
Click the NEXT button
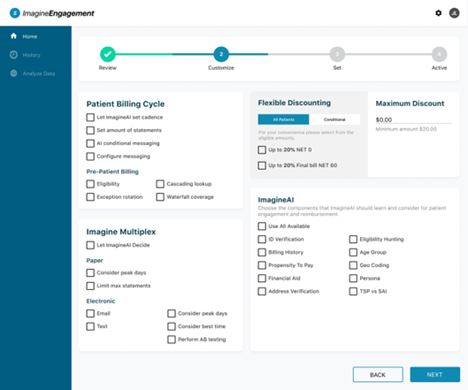pos(435,375)
